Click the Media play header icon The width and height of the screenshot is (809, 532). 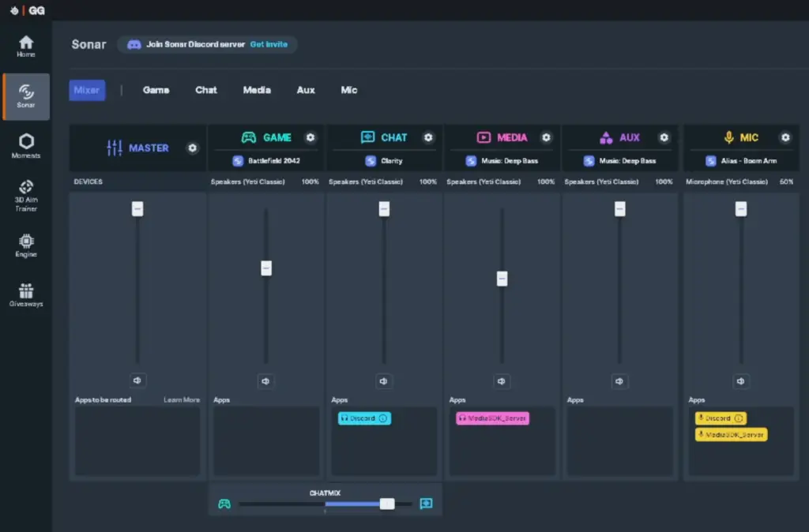484,137
